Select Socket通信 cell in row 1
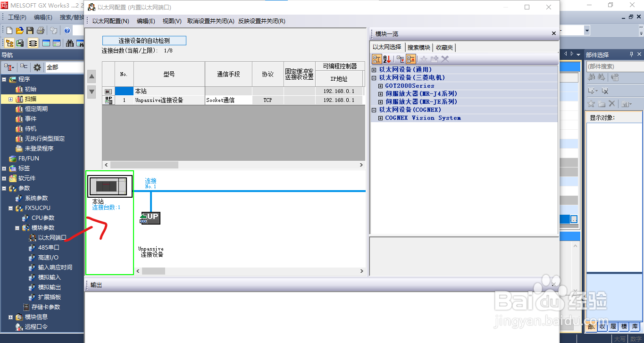 click(228, 100)
